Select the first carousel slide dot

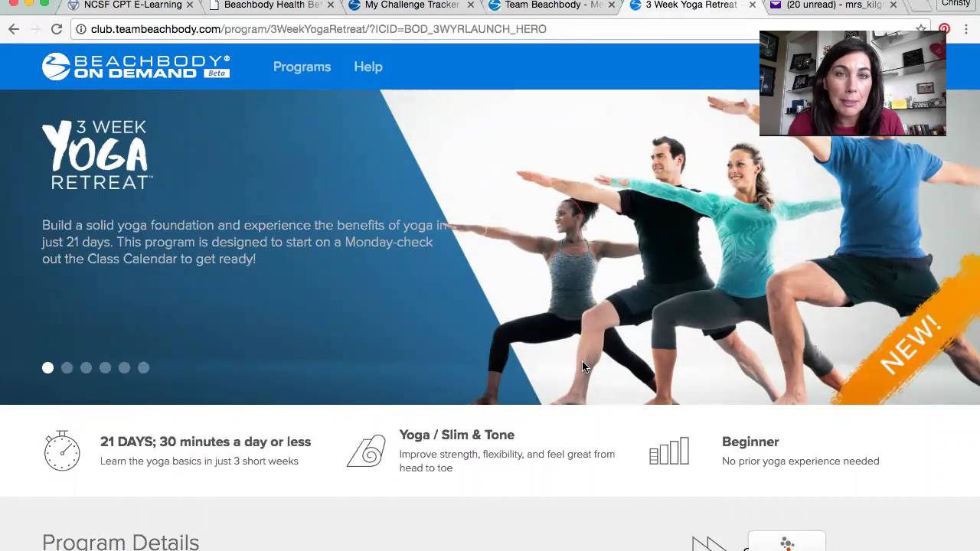(x=47, y=368)
